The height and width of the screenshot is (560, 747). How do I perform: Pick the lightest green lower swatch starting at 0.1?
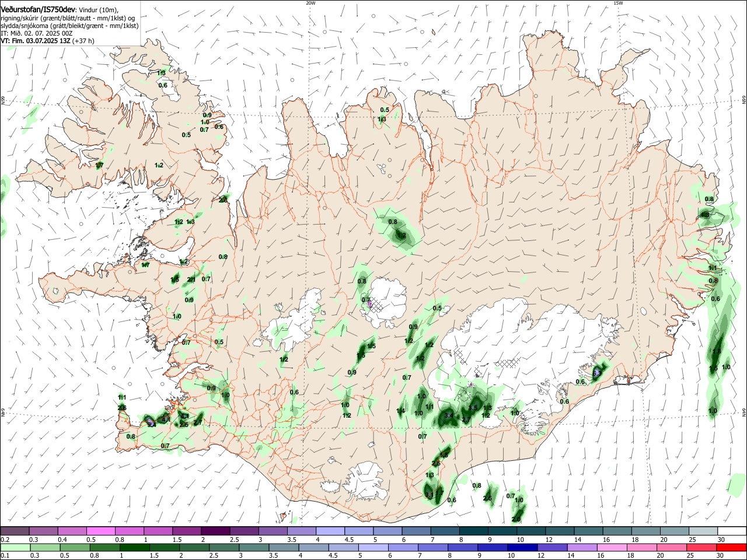pos(15,547)
